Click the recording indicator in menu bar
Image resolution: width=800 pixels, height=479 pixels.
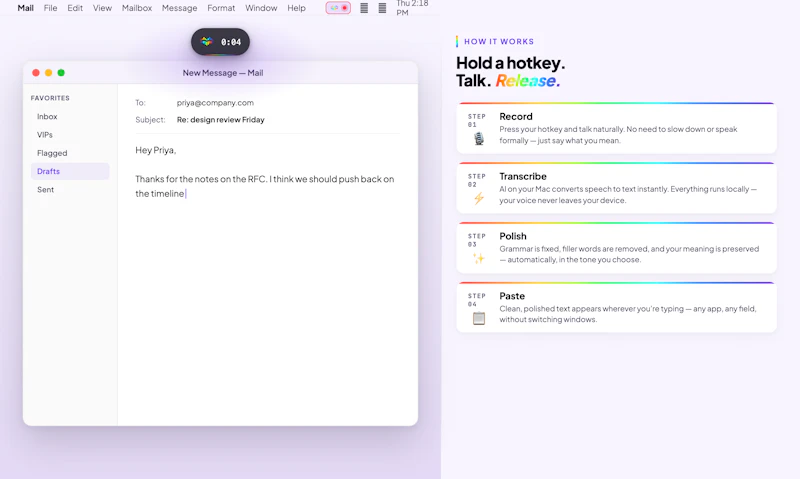[338, 8]
